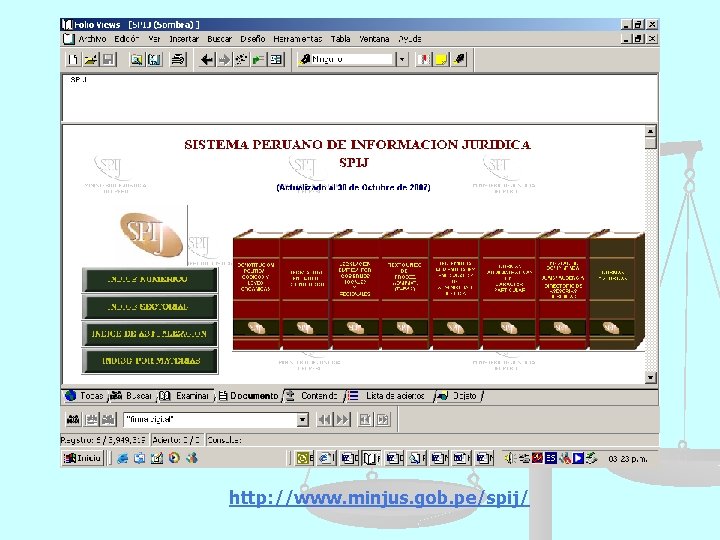
Task: Go forward with the gray right arrow
Action: (224, 59)
